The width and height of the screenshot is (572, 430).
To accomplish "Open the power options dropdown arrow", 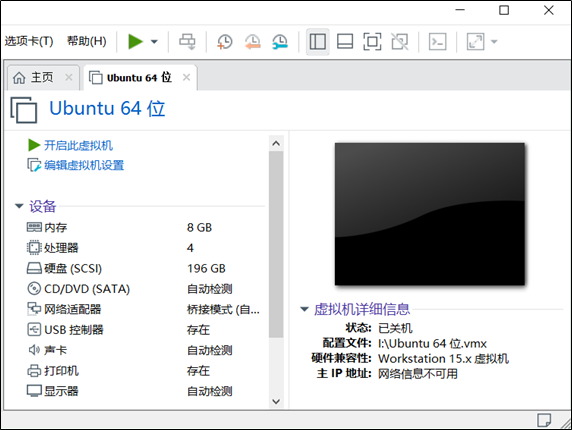I will click(x=154, y=42).
